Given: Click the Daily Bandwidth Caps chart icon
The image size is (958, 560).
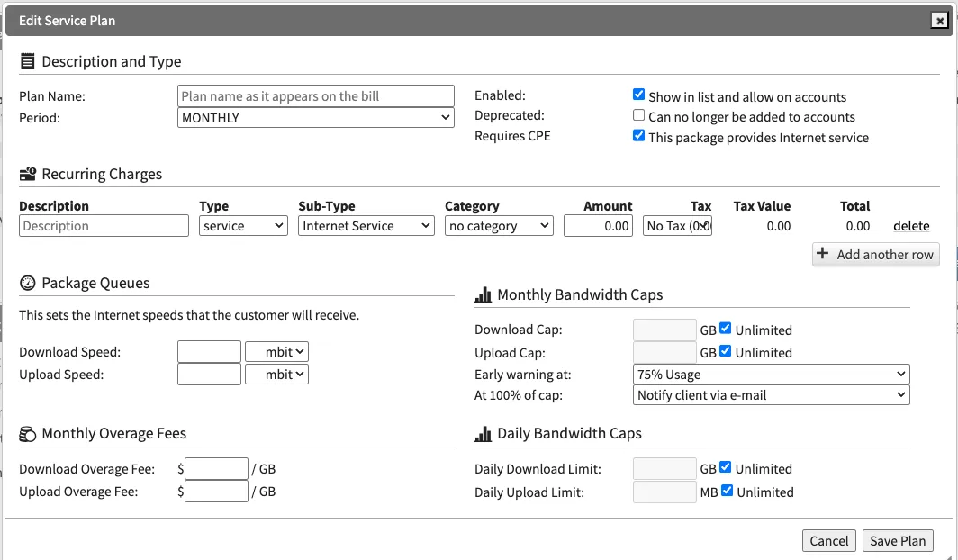Looking at the screenshot, I should click(483, 434).
